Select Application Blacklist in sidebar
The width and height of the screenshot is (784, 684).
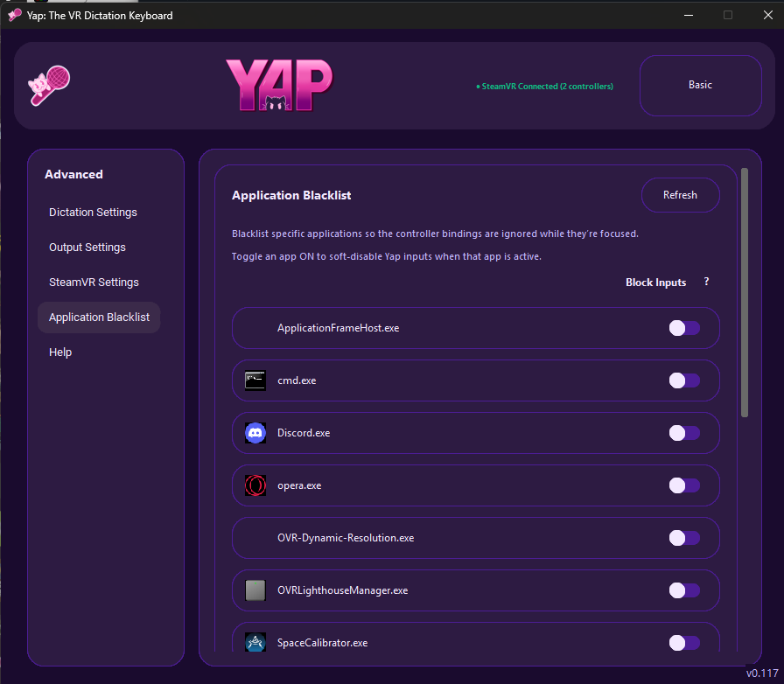99,317
